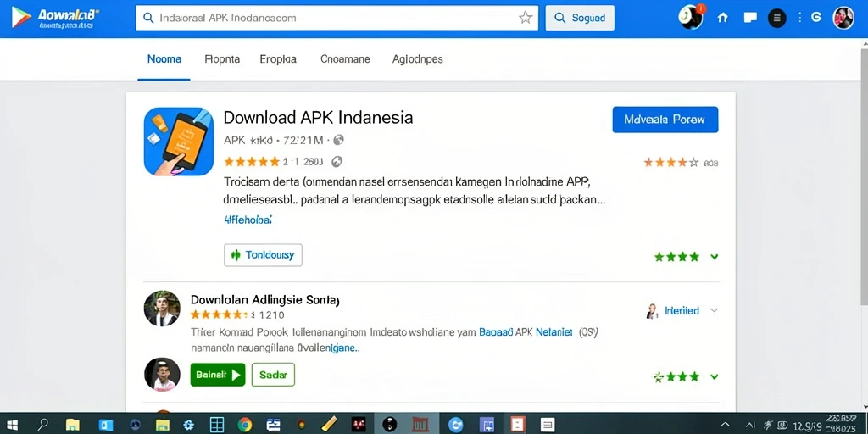Switch to the Eroplaa tab
868x434 pixels.
[x=278, y=59]
